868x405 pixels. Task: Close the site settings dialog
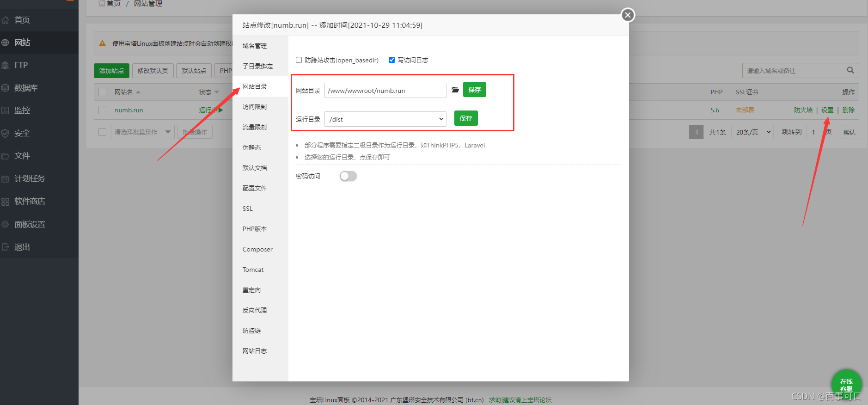[628, 15]
